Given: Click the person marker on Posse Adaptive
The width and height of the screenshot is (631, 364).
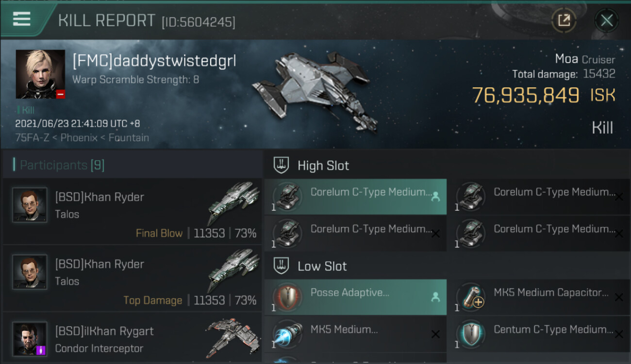Looking at the screenshot, I should coord(435,297).
